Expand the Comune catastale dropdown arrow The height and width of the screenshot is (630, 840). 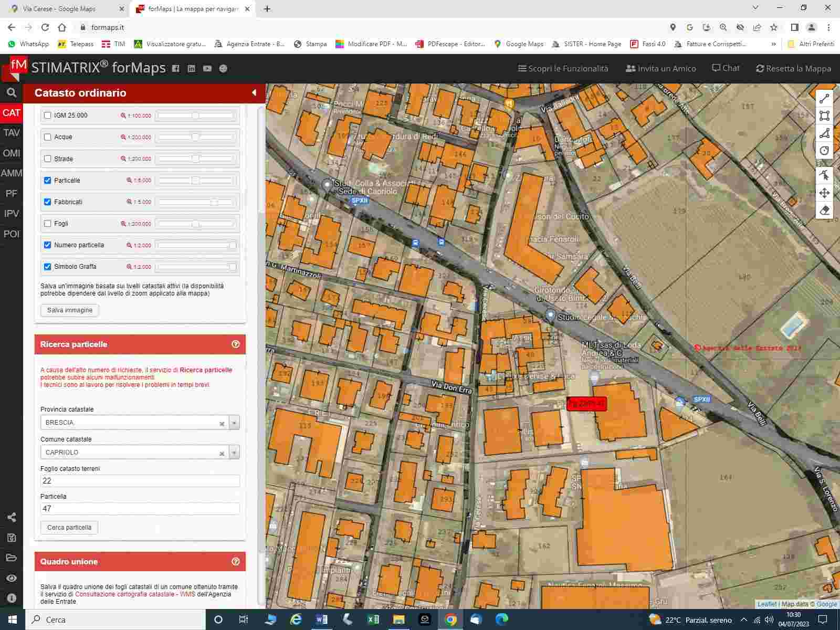click(234, 453)
